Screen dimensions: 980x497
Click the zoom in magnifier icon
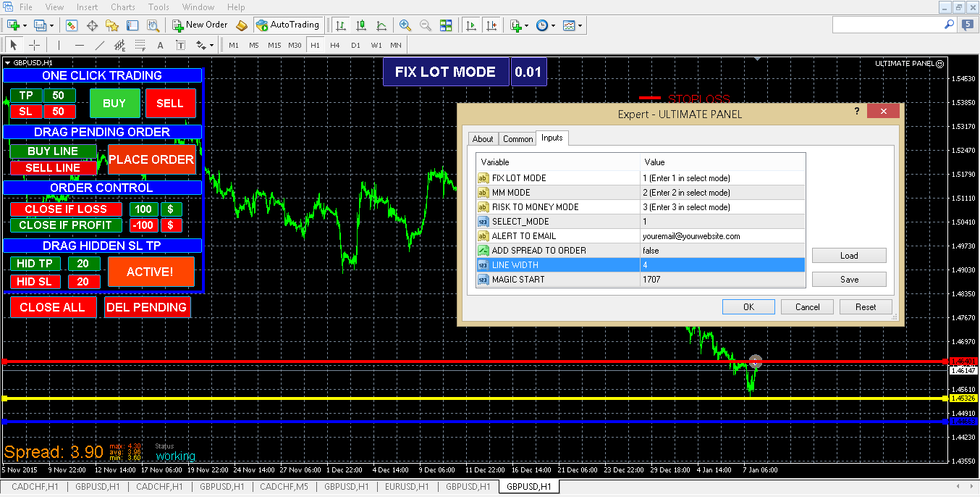click(x=405, y=25)
